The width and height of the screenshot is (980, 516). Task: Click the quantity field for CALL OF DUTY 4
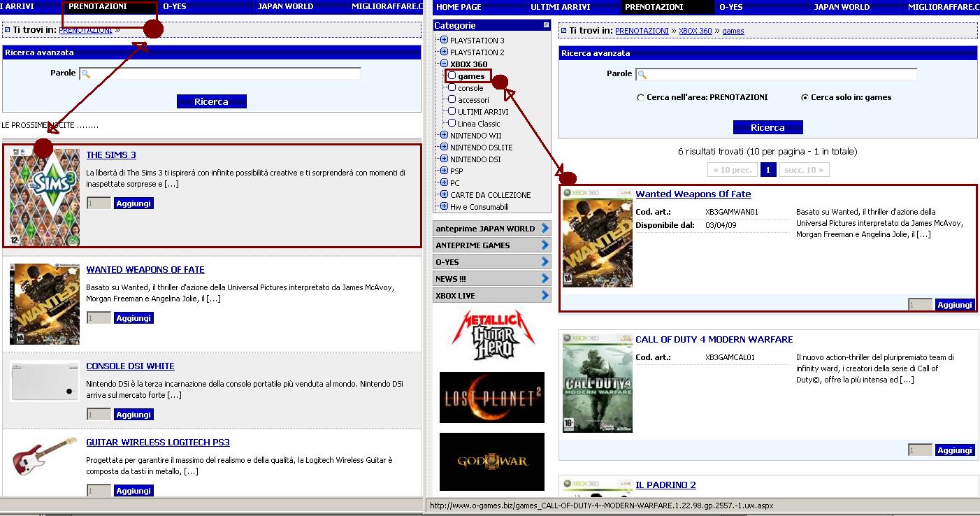pos(920,450)
